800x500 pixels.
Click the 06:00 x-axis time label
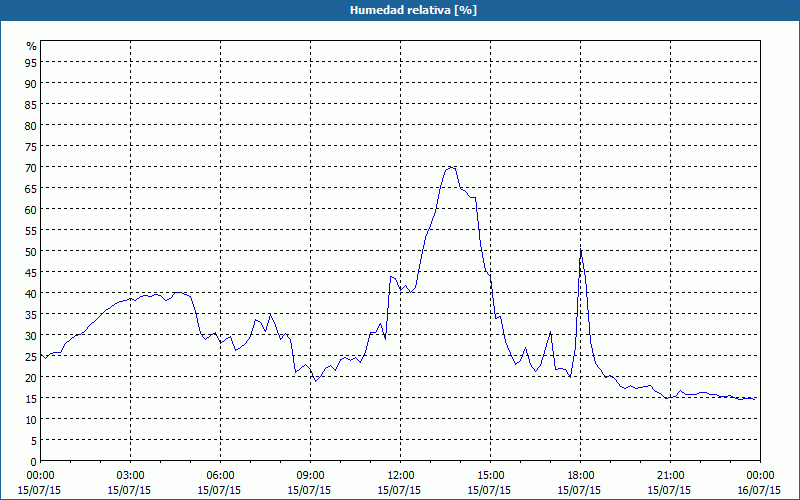(220, 476)
